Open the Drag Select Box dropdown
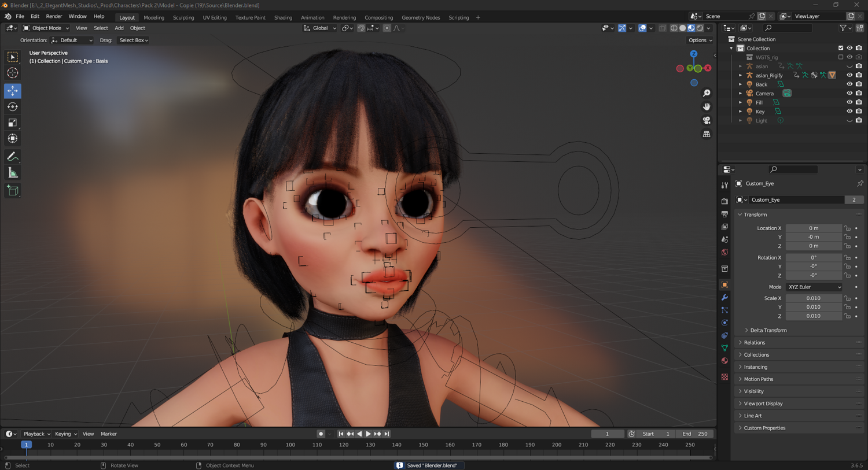Screen dimensions: 868x470 tap(134, 40)
